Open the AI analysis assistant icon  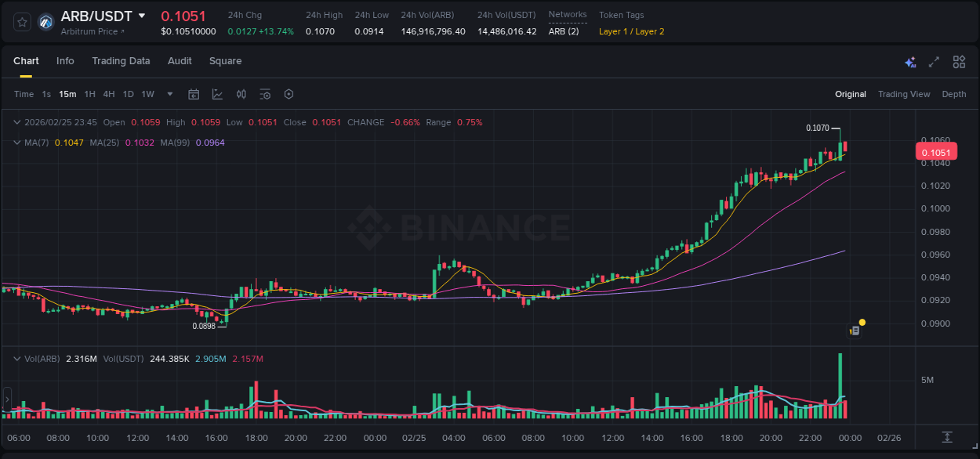(x=909, y=62)
